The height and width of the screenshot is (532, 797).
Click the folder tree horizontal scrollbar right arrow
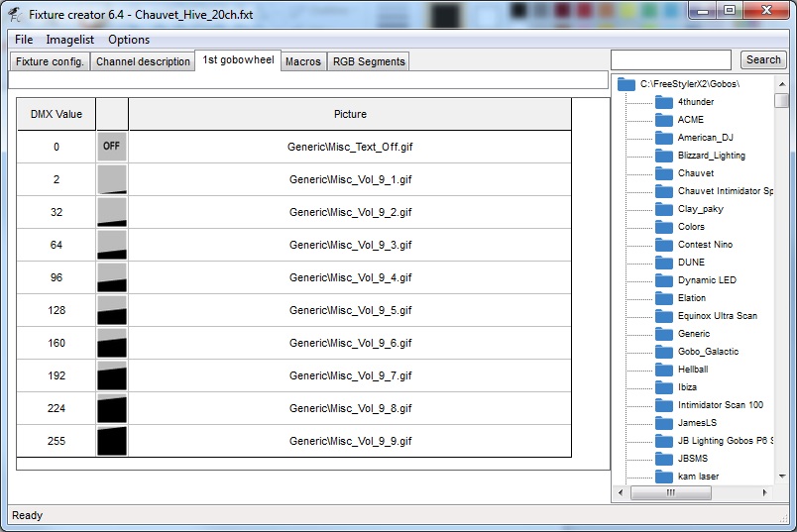tap(765, 492)
